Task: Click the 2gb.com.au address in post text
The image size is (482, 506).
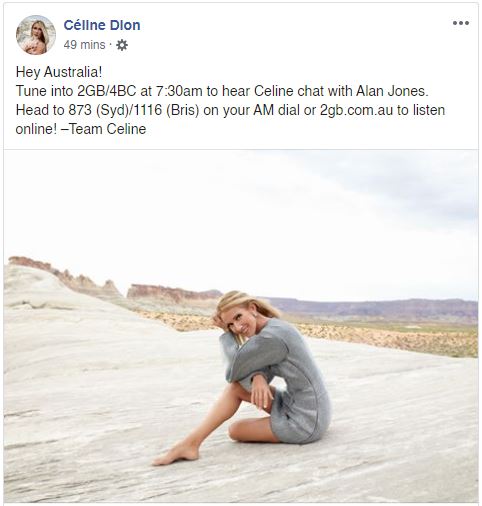Action: (356, 110)
